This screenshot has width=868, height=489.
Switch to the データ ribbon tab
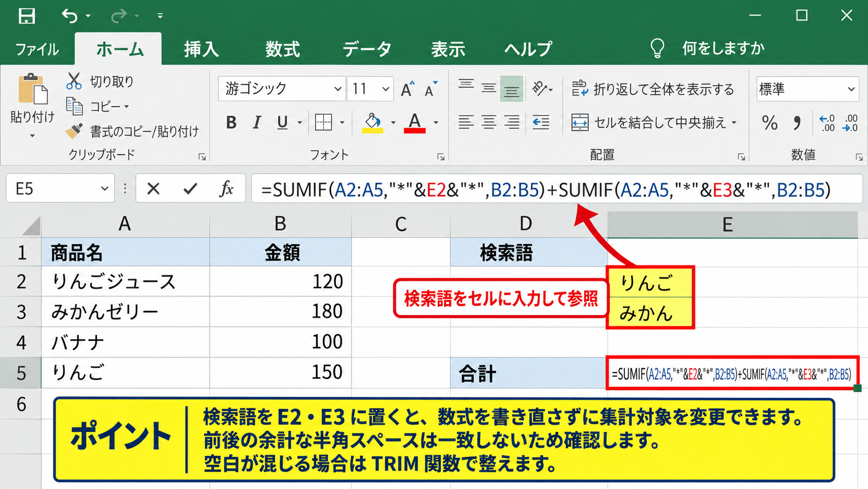(367, 49)
